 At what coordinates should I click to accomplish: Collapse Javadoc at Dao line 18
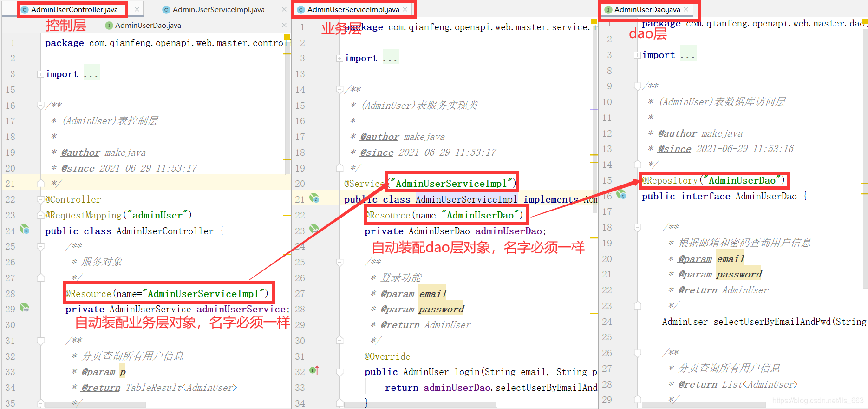coord(638,227)
